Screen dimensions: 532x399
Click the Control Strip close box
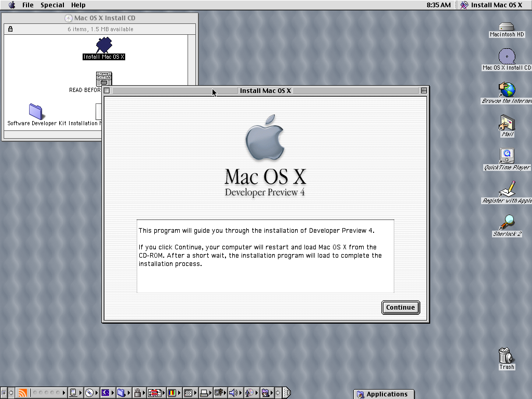4,393
